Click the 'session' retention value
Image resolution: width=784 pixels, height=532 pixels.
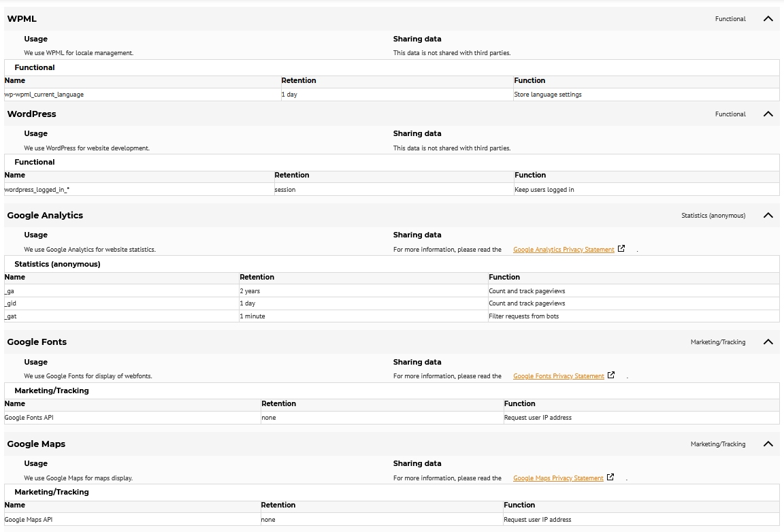click(x=285, y=190)
